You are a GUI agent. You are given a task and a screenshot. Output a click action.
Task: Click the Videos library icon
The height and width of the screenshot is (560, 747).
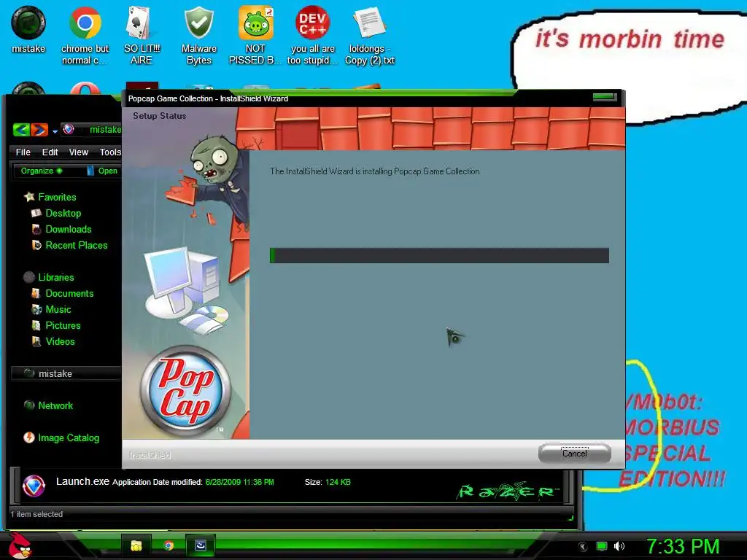click(x=36, y=341)
